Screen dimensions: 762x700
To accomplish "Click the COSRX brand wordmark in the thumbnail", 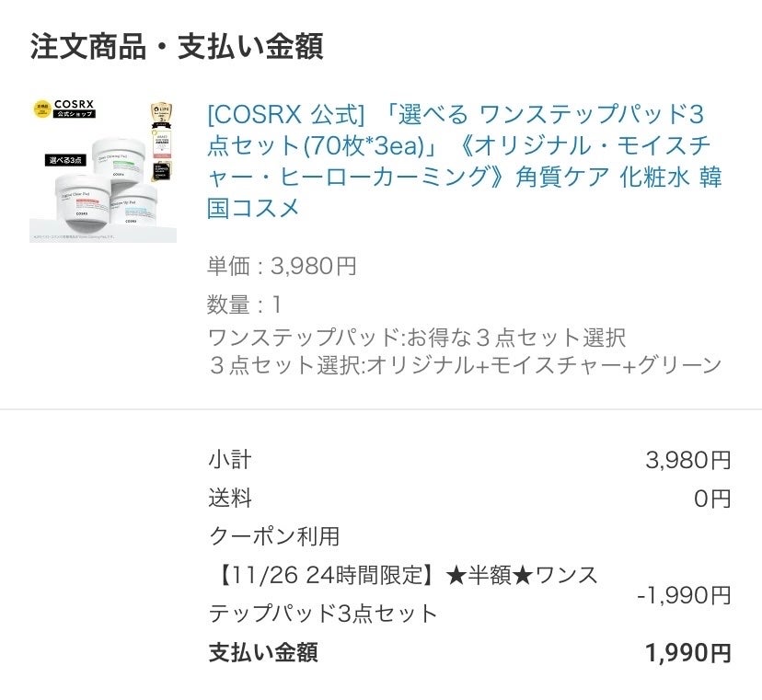I will (x=75, y=103).
